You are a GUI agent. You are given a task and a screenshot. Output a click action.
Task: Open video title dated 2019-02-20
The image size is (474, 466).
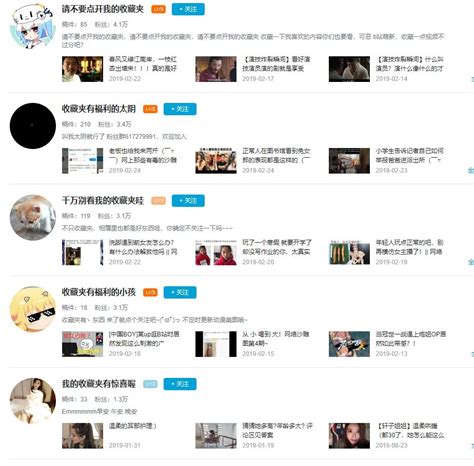(277, 247)
